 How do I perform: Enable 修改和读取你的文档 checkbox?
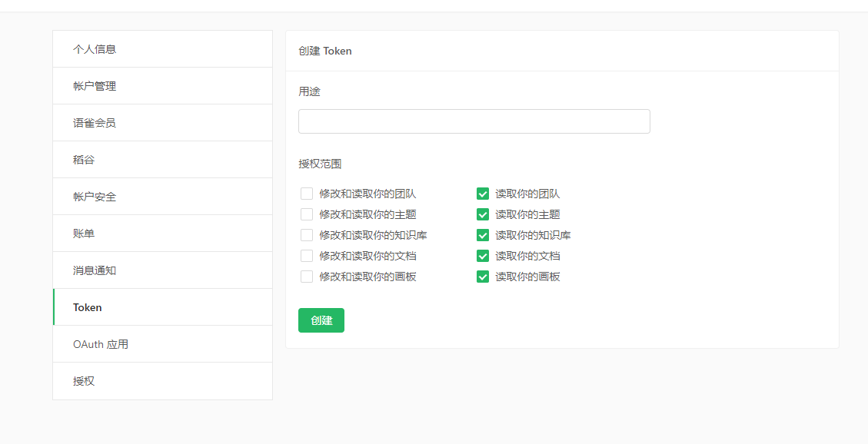tap(307, 256)
